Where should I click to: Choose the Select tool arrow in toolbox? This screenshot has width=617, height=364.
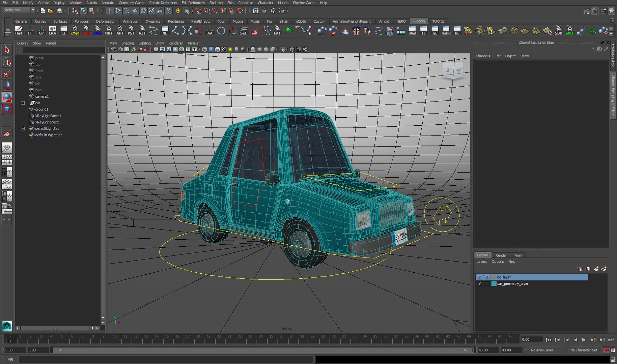click(7, 50)
